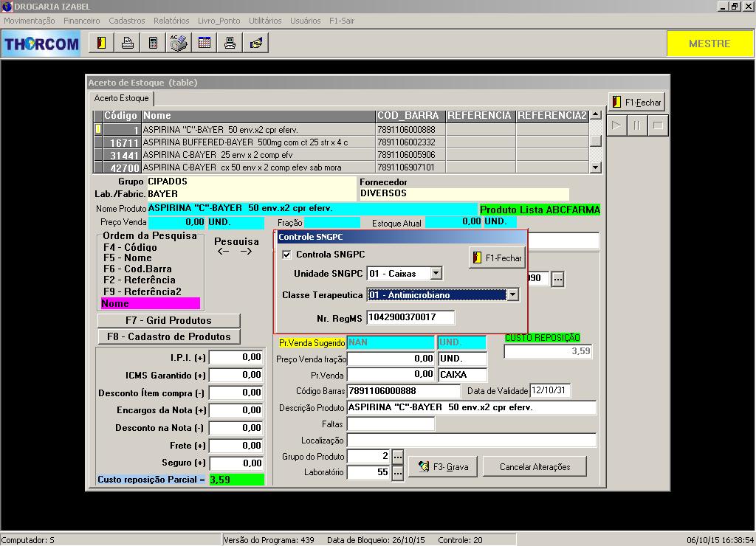This screenshot has height=546, width=756.
Task: Click the F7 - Grid Produtos button
Action: click(169, 320)
